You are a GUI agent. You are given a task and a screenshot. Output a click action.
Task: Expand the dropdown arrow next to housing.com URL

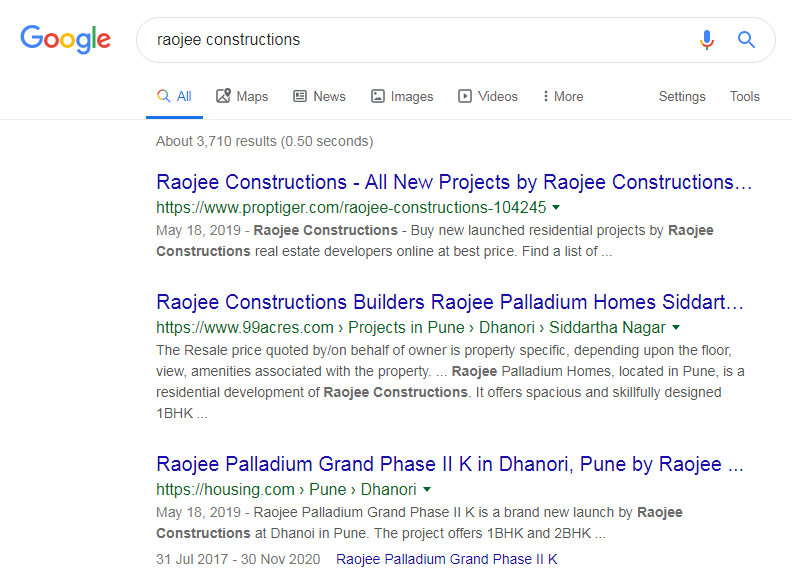coord(427,489)
